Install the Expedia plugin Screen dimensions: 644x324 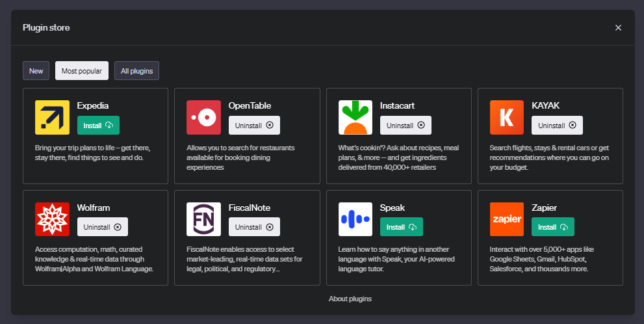[98, 126]
